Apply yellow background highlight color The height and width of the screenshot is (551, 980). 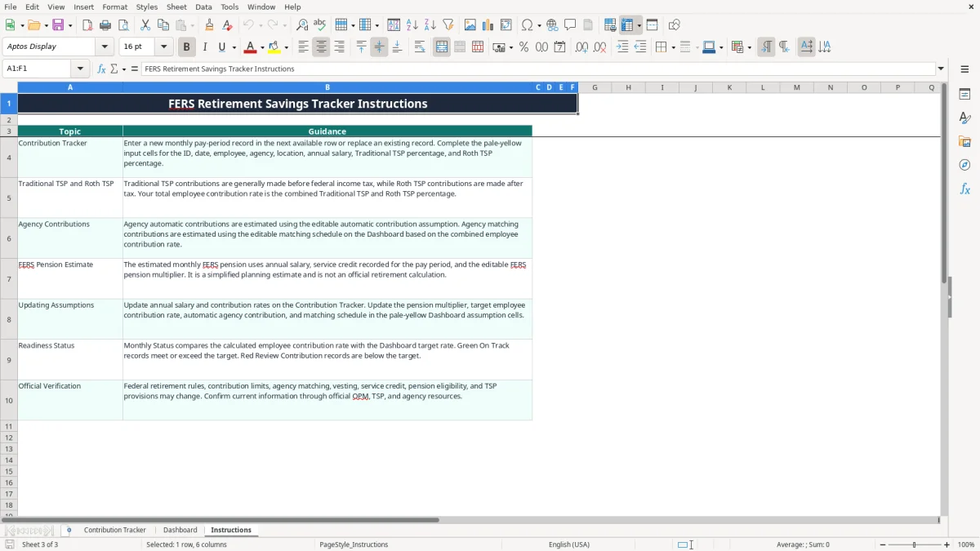point(274,47)
